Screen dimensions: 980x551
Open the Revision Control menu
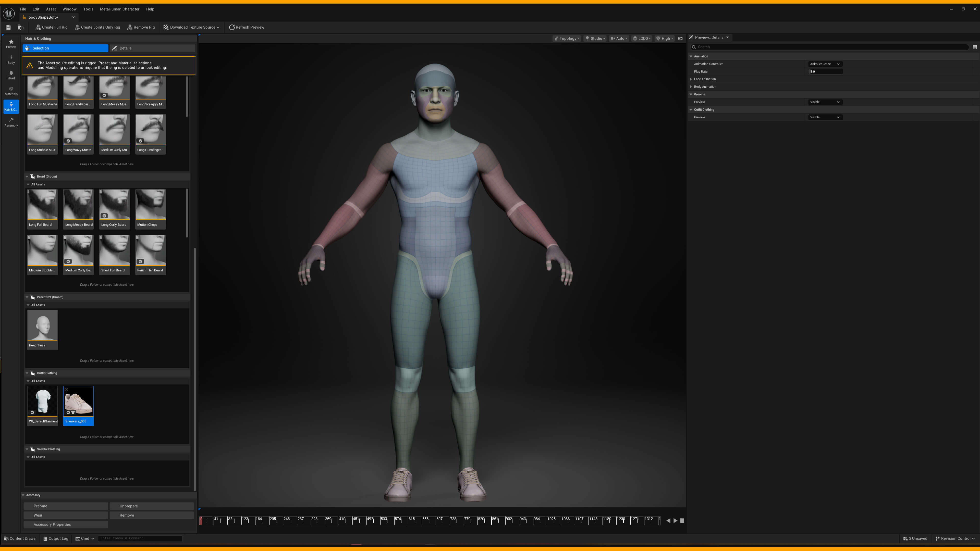coord(955,539)
